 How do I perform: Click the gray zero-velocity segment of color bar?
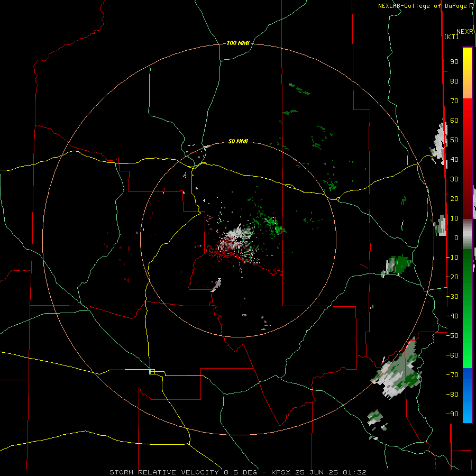click(467, 234)
